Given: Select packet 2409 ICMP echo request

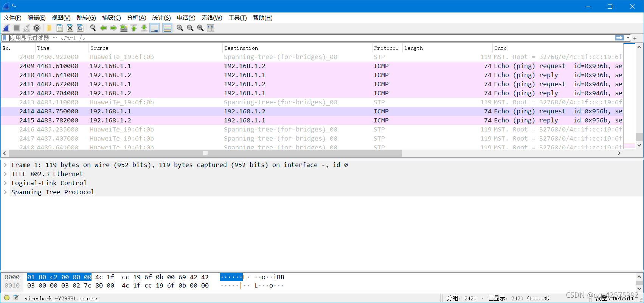Looking at the screenshot, I should click(x=312, y=66).
